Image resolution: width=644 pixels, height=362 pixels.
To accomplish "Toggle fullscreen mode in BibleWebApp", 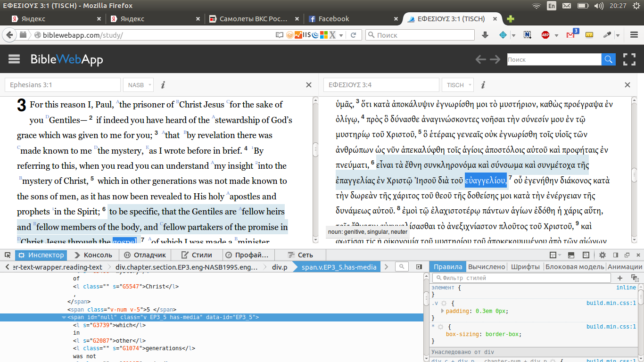I will click(x=629, y=59).
